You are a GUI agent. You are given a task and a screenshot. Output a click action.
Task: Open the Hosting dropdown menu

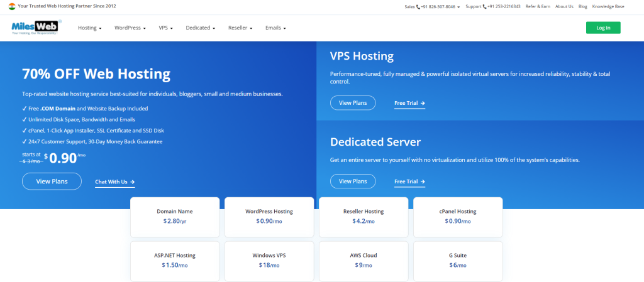[x=89, y=28]
